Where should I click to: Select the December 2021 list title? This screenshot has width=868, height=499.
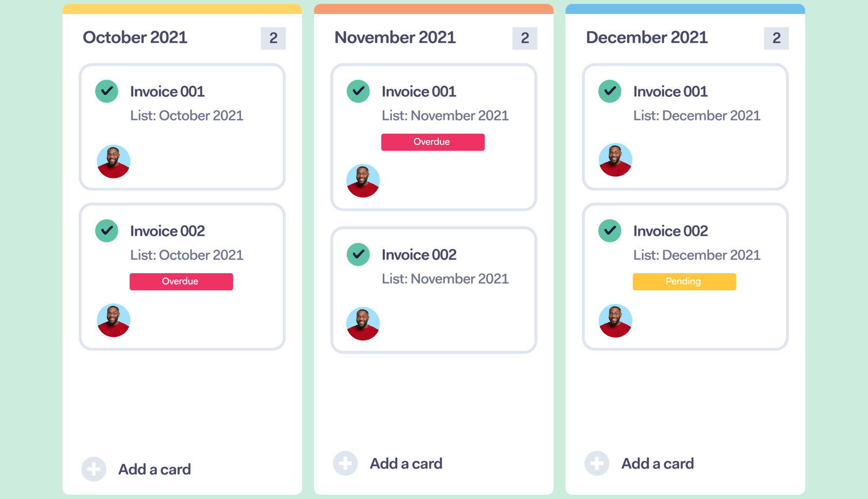(646, 38)
